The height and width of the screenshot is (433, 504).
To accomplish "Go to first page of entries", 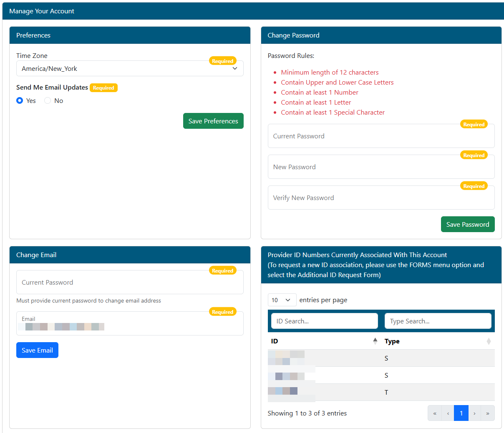I will [x=434, y=413].
